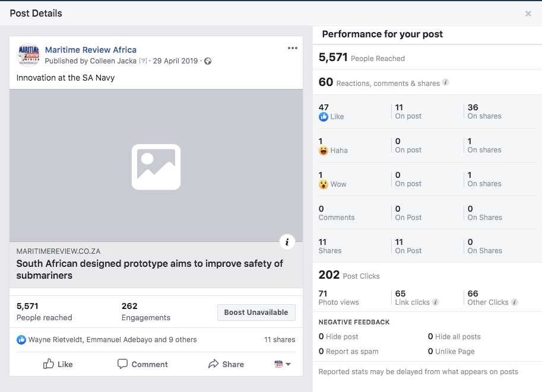The width and height of the screenshot is (542, 392).
Task: Open the page identity selector dropdown
Action: [x=283, y=364]
